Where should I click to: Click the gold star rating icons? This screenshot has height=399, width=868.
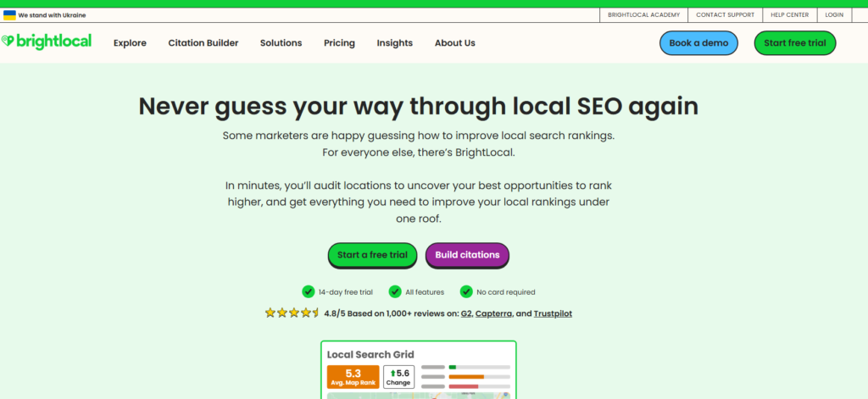pos(292,313)
